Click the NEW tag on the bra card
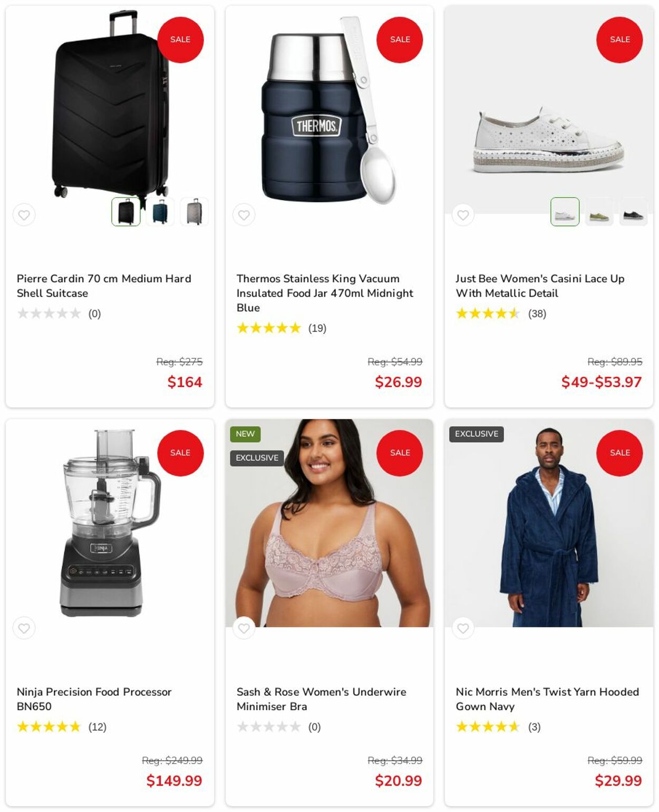The width and height of the screenshot is (659, 812). coord(245,434)
